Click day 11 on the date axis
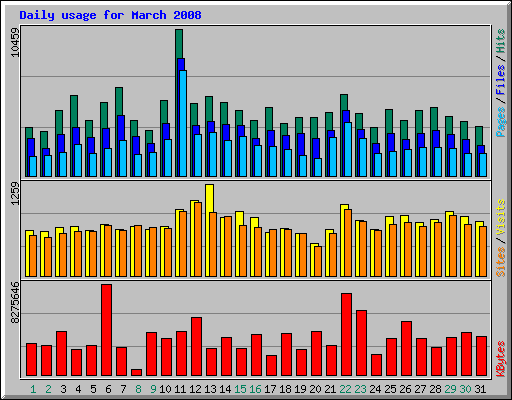The height and width of the screenshot is (400, 512). [180, 389]
